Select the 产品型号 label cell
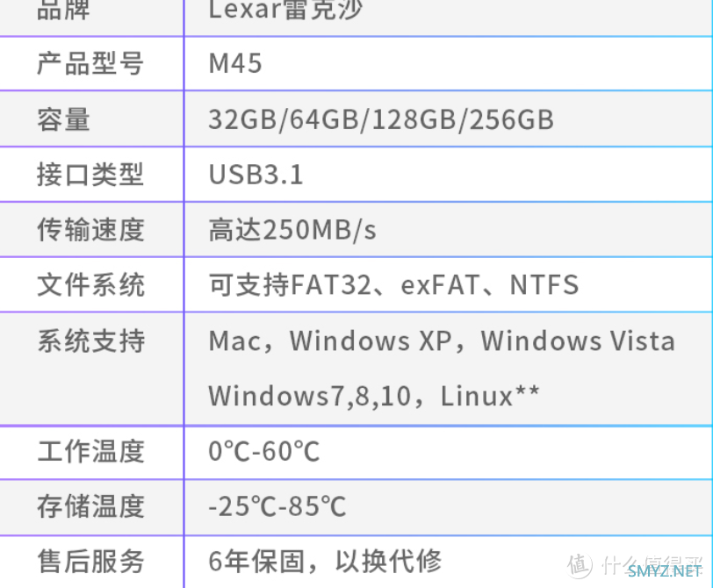The image size is (713, 588). (90, 63)
